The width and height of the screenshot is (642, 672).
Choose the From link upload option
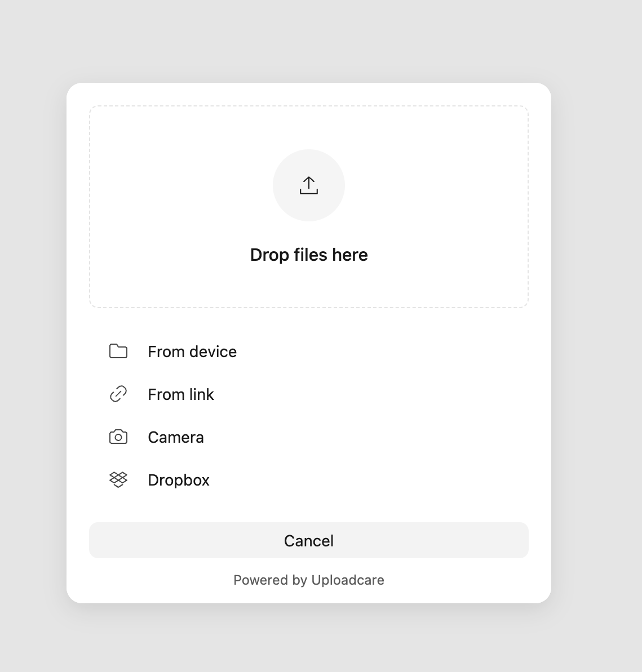180,394
